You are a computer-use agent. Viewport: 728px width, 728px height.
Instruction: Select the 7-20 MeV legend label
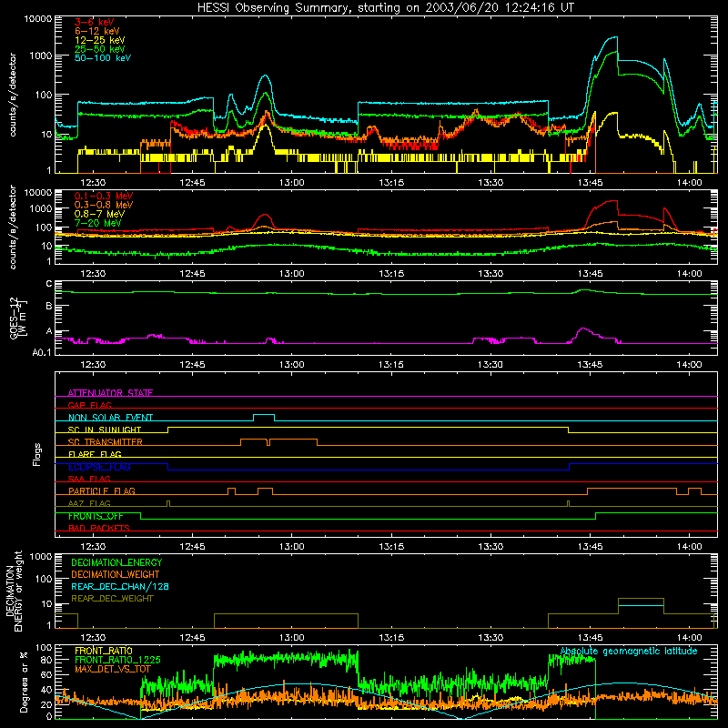(x=98, y=223)
